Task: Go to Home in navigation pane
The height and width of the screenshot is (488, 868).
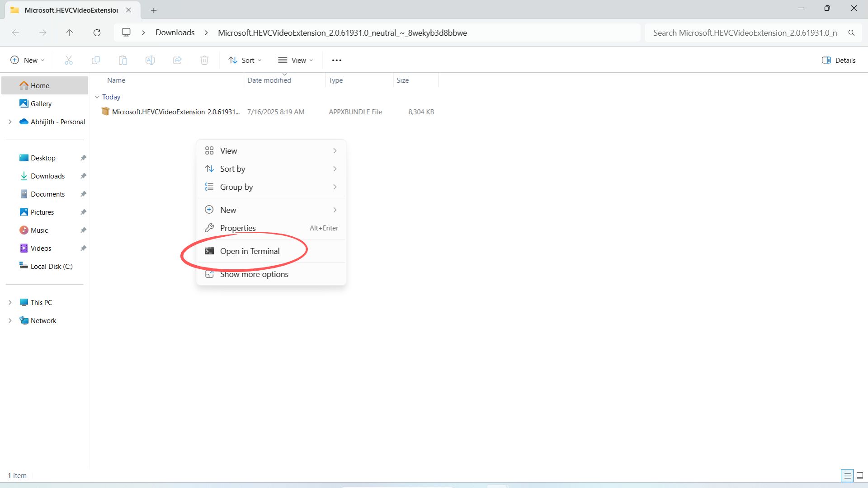Action: tap(45, 85)
